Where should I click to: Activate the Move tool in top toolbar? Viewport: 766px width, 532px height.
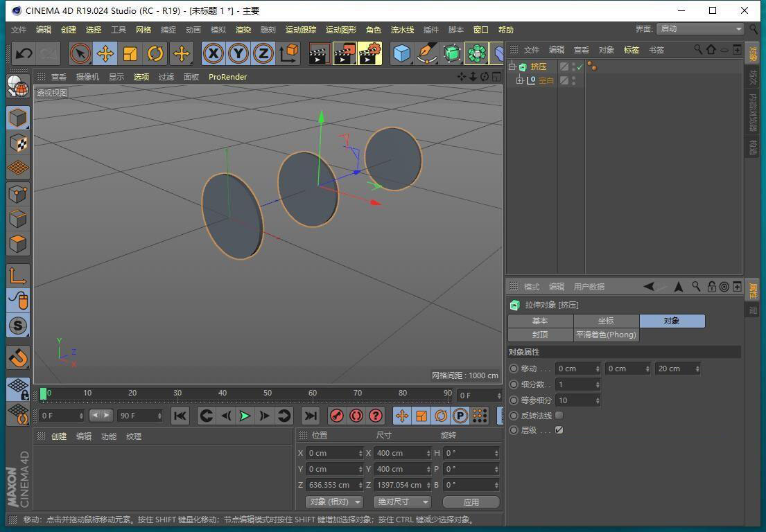(x=105, y=53)
